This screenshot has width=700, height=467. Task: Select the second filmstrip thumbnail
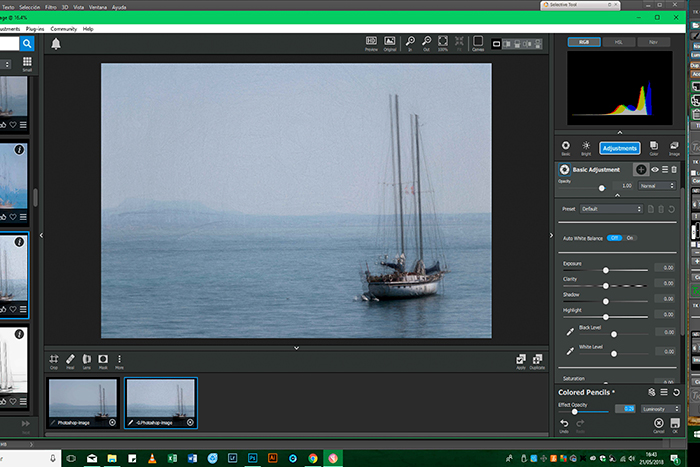coord(161,402)
